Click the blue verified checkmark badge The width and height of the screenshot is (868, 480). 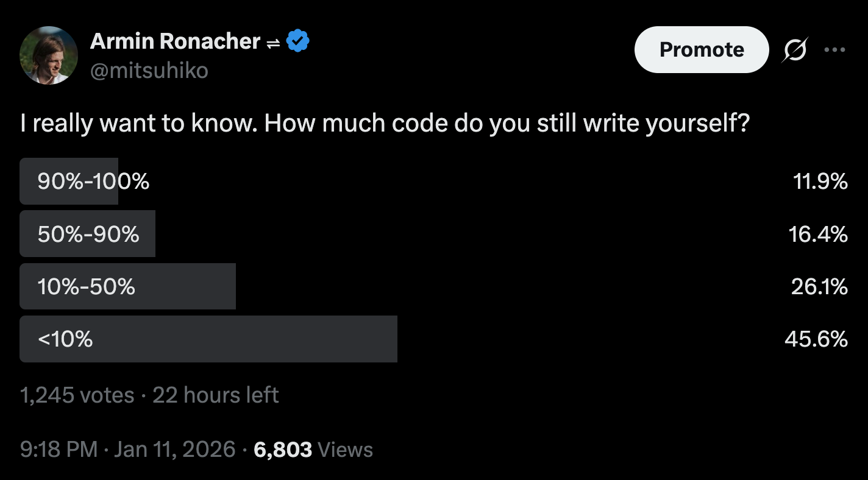[298, 41]
